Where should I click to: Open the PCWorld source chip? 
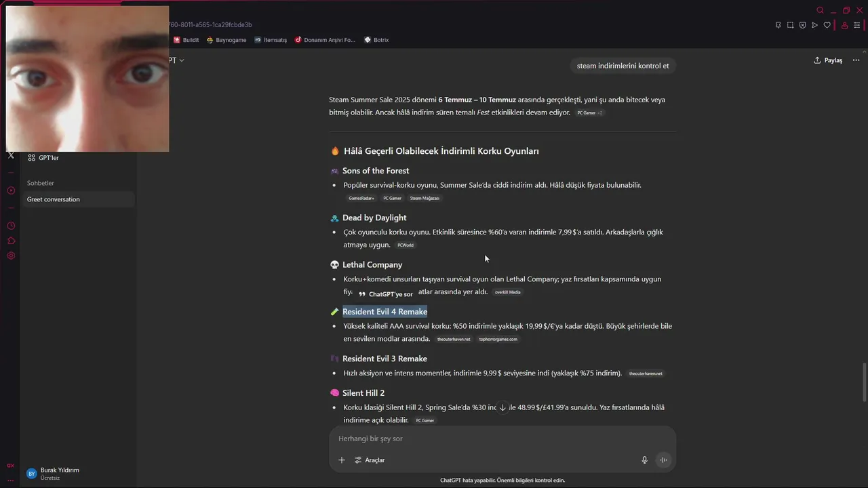(406, 245)
